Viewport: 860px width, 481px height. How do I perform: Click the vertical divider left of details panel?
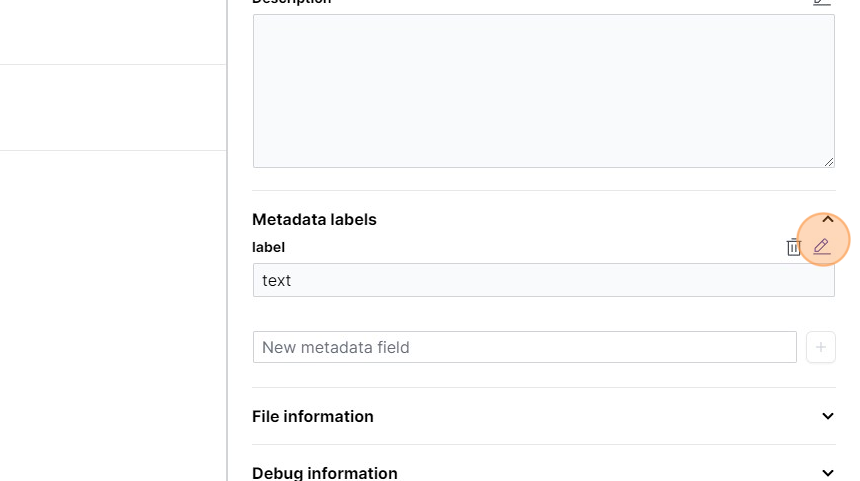click(227, 240)
